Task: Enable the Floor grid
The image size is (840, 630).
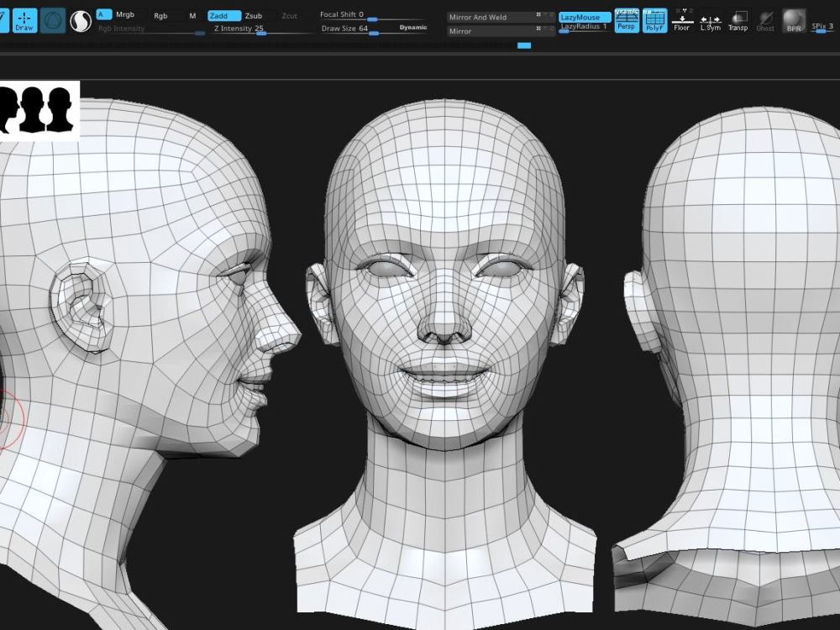Action: coord(682,20)
